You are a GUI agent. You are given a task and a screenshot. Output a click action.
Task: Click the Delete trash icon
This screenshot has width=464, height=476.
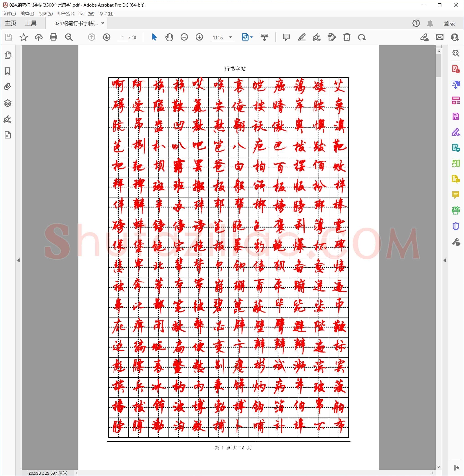347,37
